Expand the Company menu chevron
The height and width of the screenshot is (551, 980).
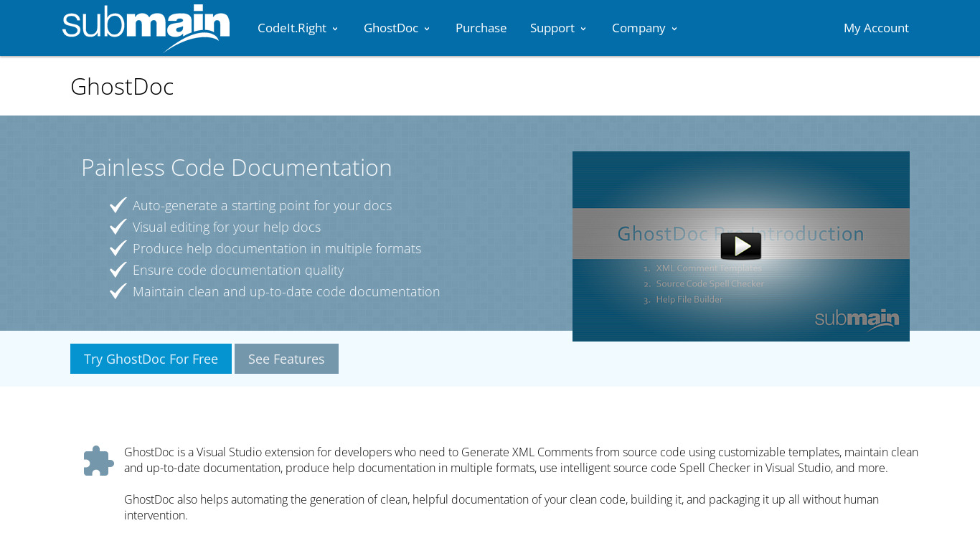coord(674,29)
